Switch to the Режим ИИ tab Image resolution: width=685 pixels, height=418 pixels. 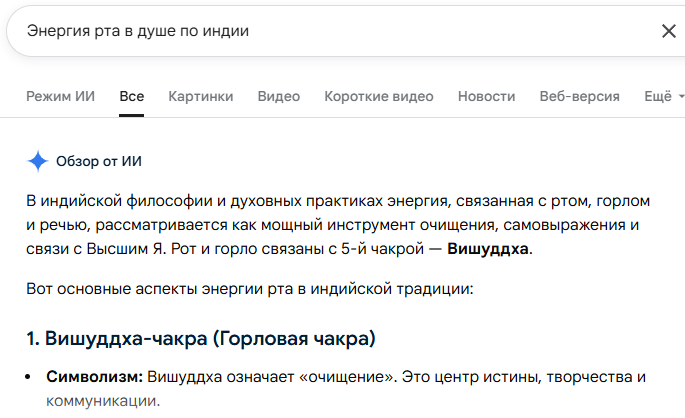[60, 97]
